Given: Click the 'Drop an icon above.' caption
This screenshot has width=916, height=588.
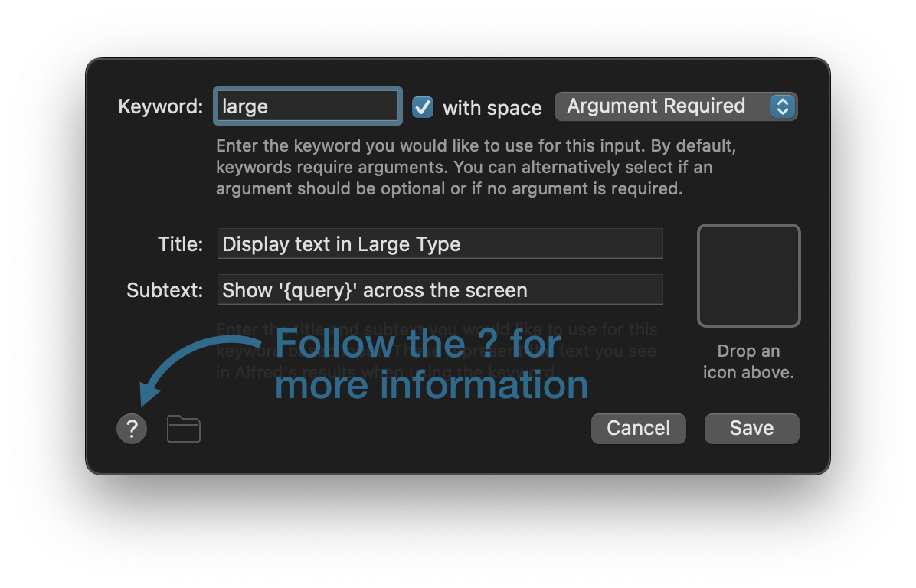Looking at the screenshot, I should coord(748,362).
